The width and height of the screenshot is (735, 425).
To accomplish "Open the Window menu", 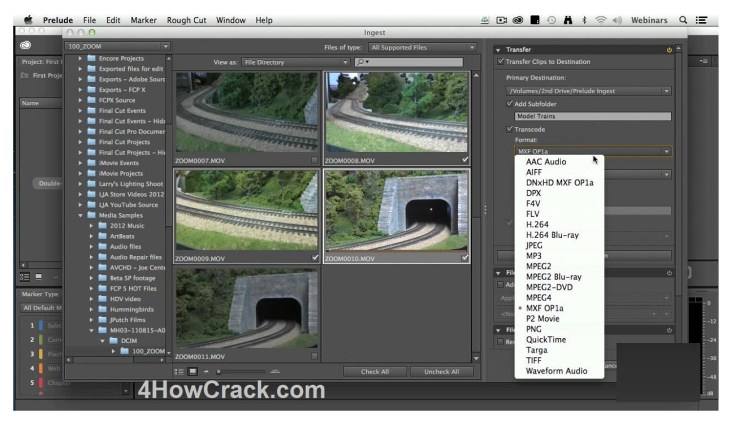I will (231, 20).
